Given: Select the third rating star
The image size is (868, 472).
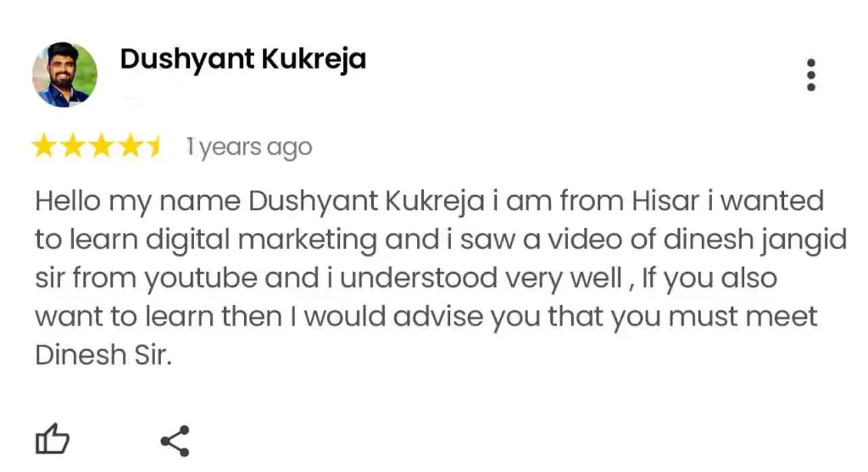Looking at the screenshot, I should 101,147.
